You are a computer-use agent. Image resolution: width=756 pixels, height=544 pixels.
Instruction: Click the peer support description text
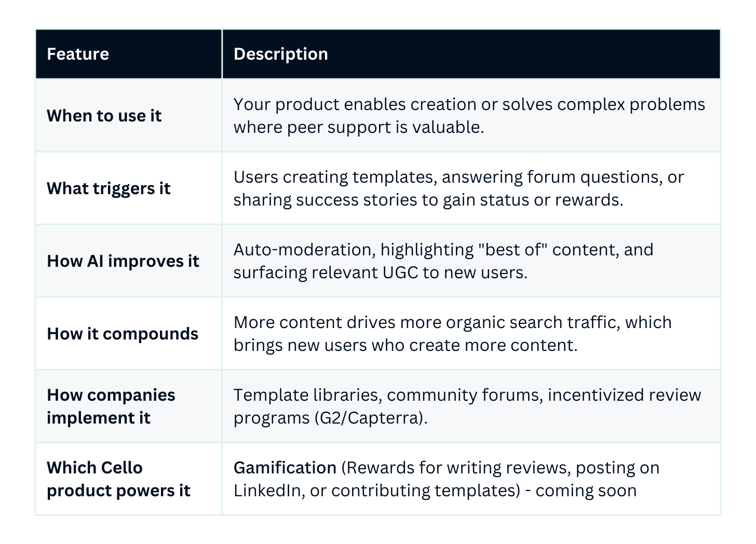pos(469,116)
